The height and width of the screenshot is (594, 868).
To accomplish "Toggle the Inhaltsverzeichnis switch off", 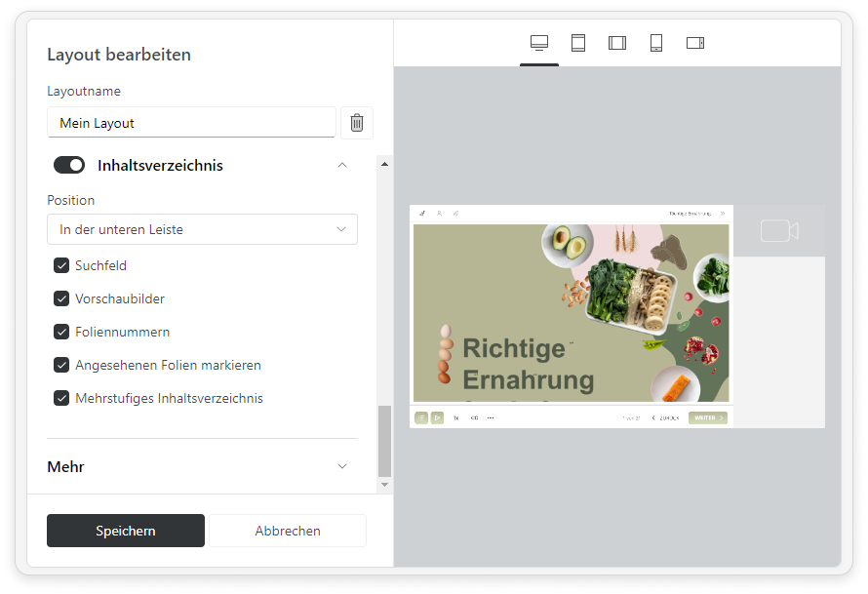I will tap(69, 166).
